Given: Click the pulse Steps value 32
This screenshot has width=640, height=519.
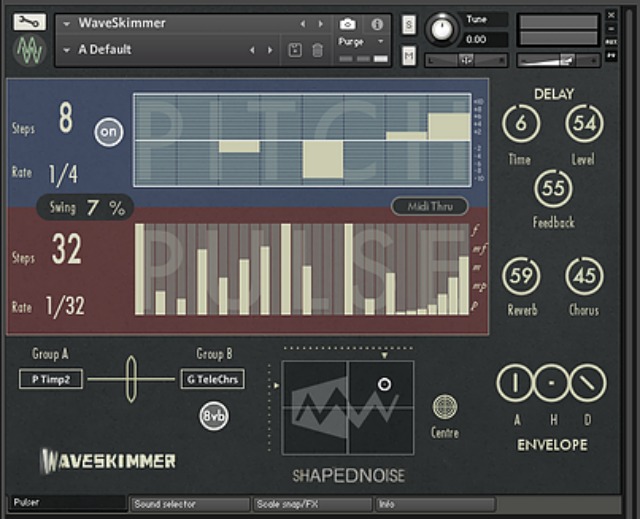Looking at the screenshot, I should click(x=67, y=249).
